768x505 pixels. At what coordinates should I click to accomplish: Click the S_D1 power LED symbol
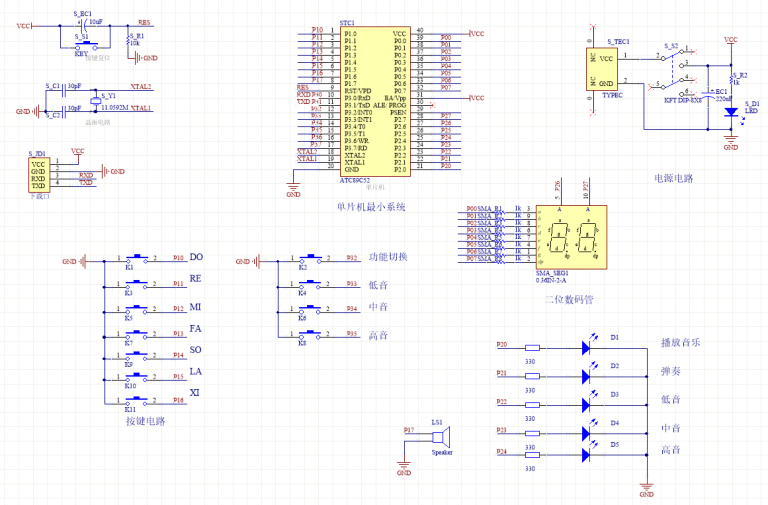coord(731,112)
